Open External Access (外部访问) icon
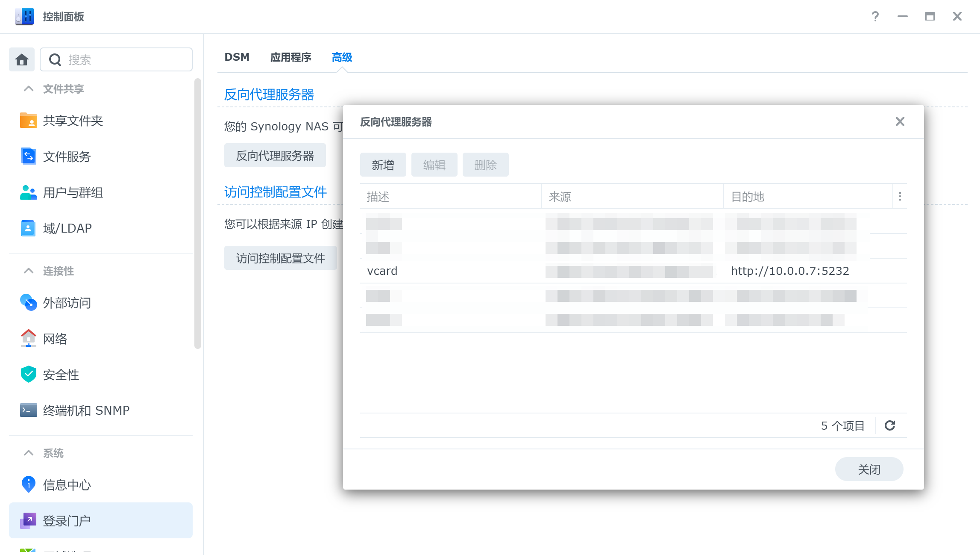 coord(28,303)
